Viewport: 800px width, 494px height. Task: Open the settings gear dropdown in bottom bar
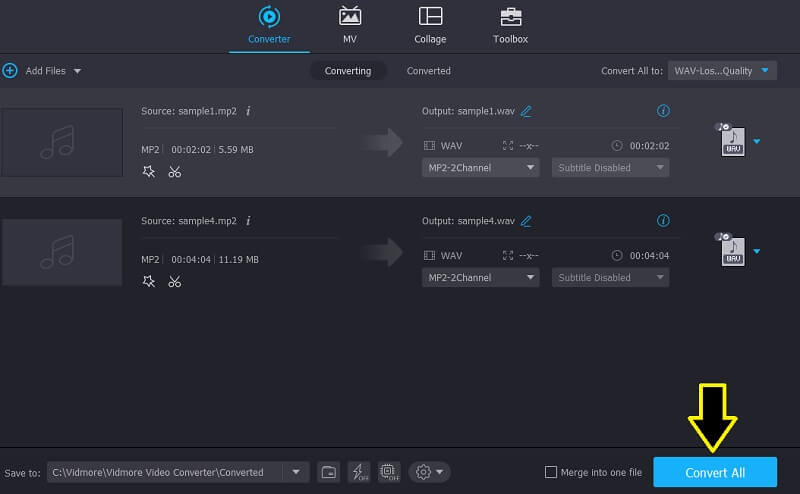pyautogui.click(x=428, y=472)
